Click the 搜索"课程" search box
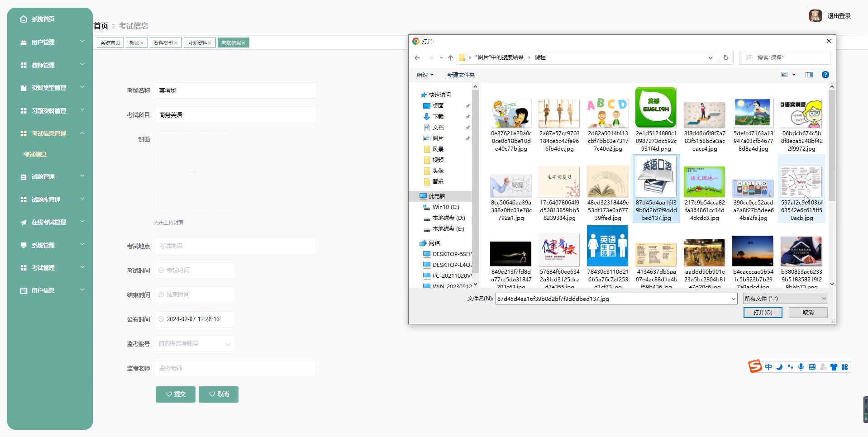 pyautogui.click(x=785, y=57)
